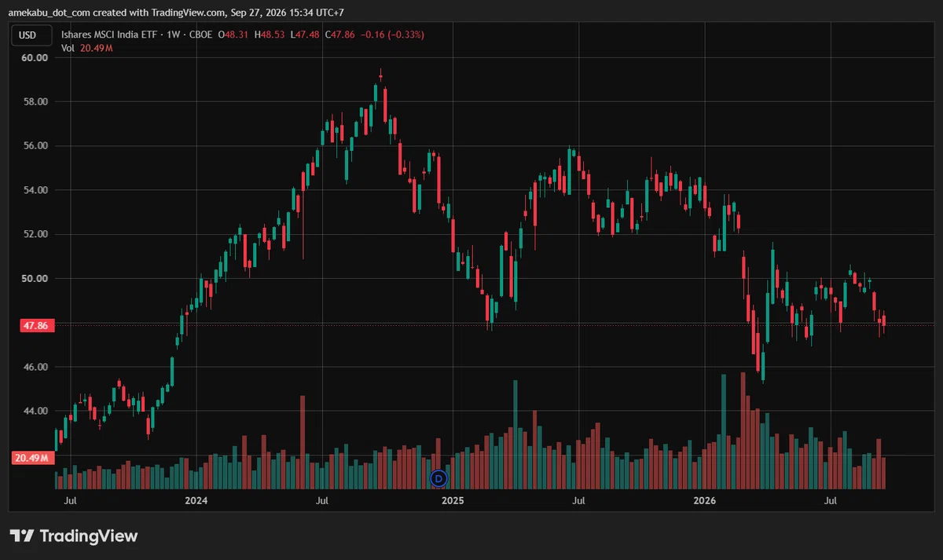Click the highest peak candle near 59
943x560 pixels.
pyautogui.click(x=380, y=75)
